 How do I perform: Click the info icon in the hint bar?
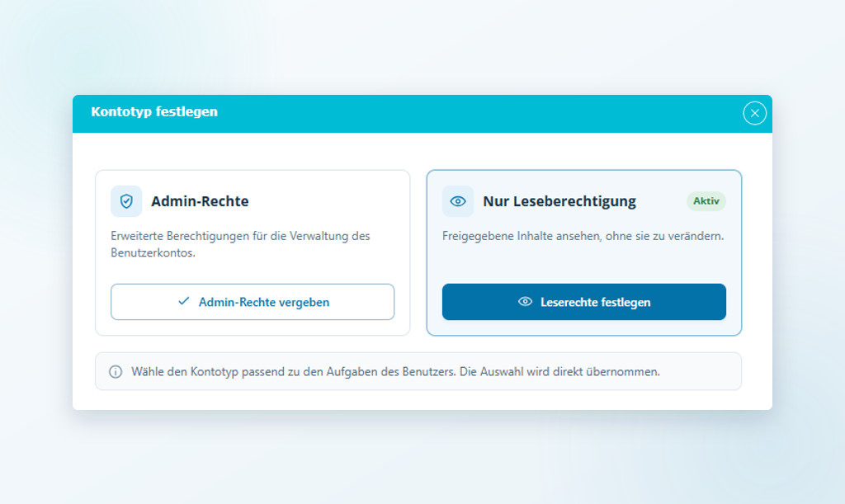click(116, 371)
